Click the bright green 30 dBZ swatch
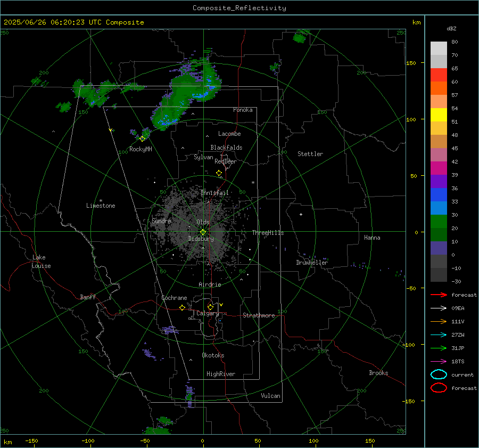479x448 pixels. pyautogui.click(x=439, y=222)
